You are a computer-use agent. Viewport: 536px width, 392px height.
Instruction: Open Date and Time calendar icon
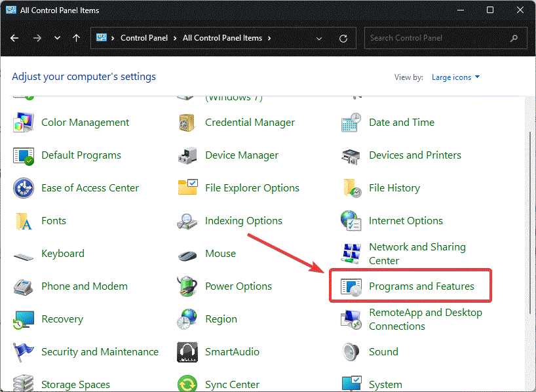click(x=351, y=122)
